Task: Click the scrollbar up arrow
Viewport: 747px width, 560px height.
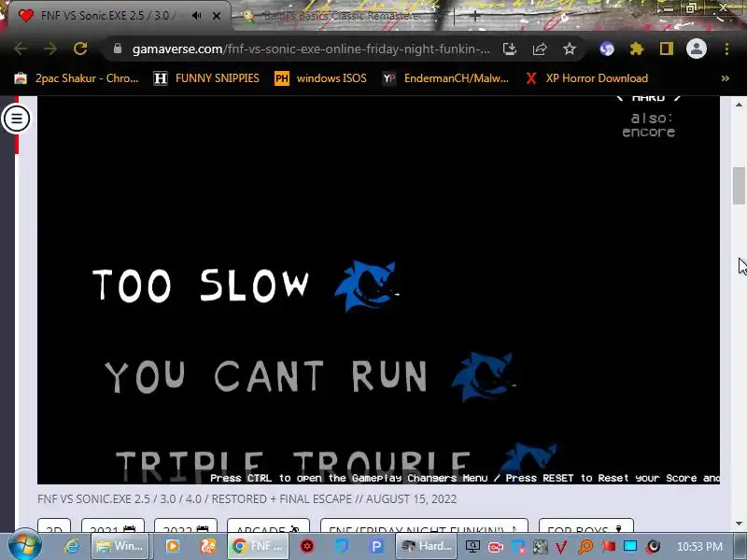Action: click(x=739, y=105)
